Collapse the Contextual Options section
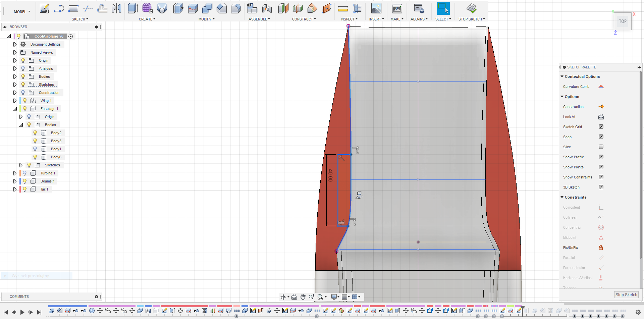This screenshot has height=319, width=644. (562, 76)
